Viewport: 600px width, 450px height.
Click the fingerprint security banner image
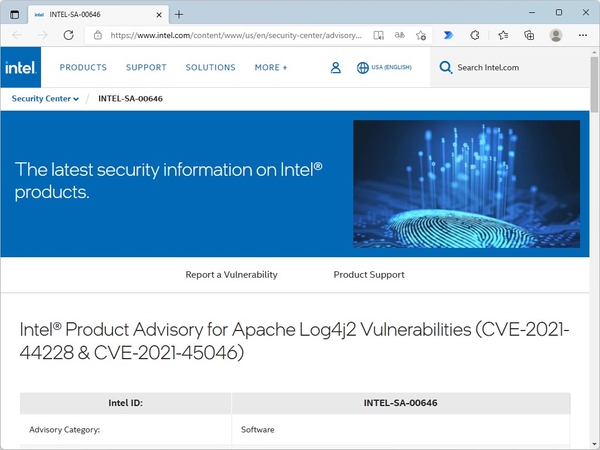[x=466, y=184]
